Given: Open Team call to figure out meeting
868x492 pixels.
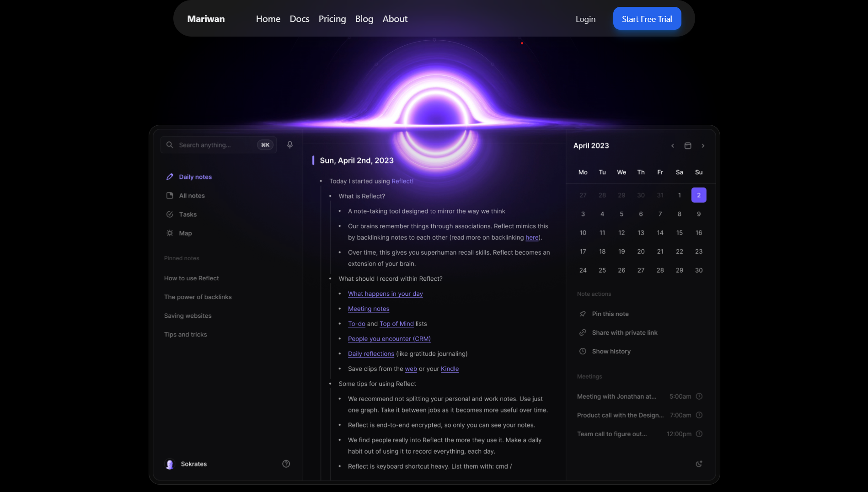Looking at the screenshot, I should (639, 434).
